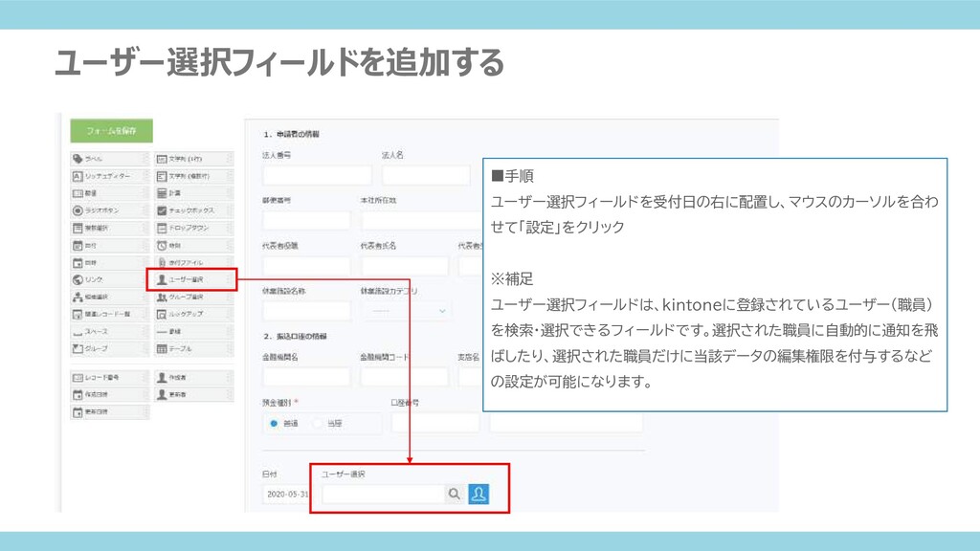Pick the 関連レコード一覧 field type
Image resolution: width=980 pixels, height=551 pixels.
[110, 314]
